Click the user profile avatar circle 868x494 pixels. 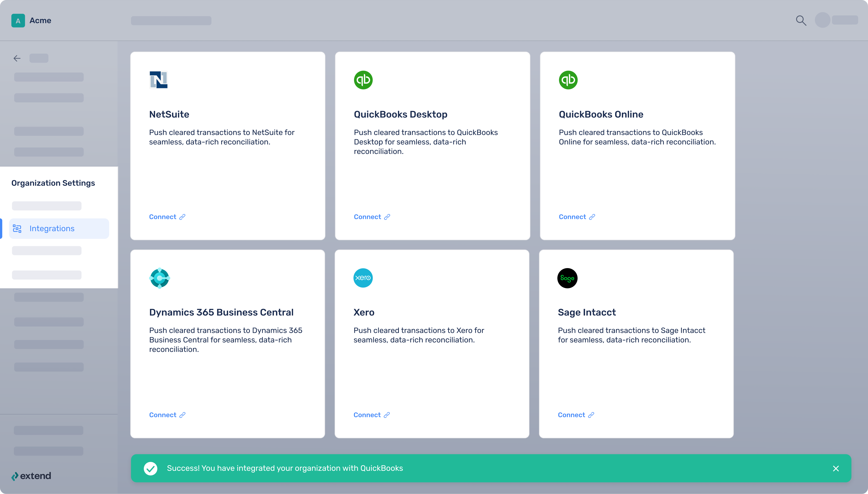[822, 20]
